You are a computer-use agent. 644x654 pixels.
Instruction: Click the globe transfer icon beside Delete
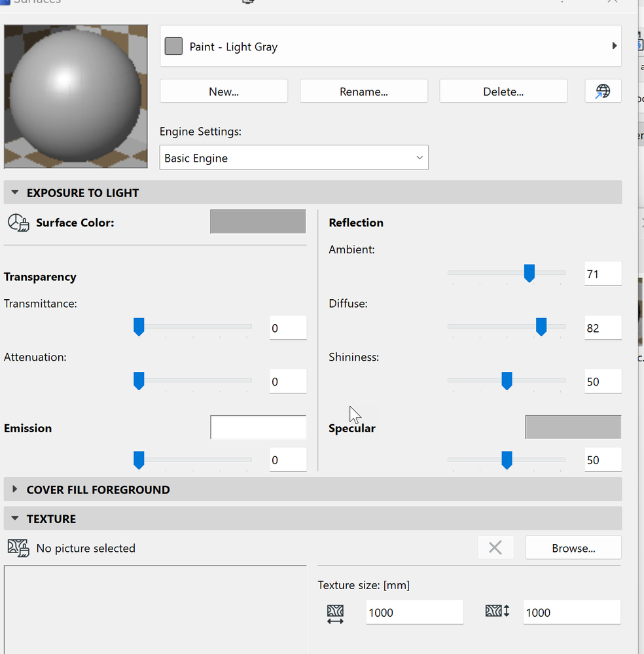602,90
